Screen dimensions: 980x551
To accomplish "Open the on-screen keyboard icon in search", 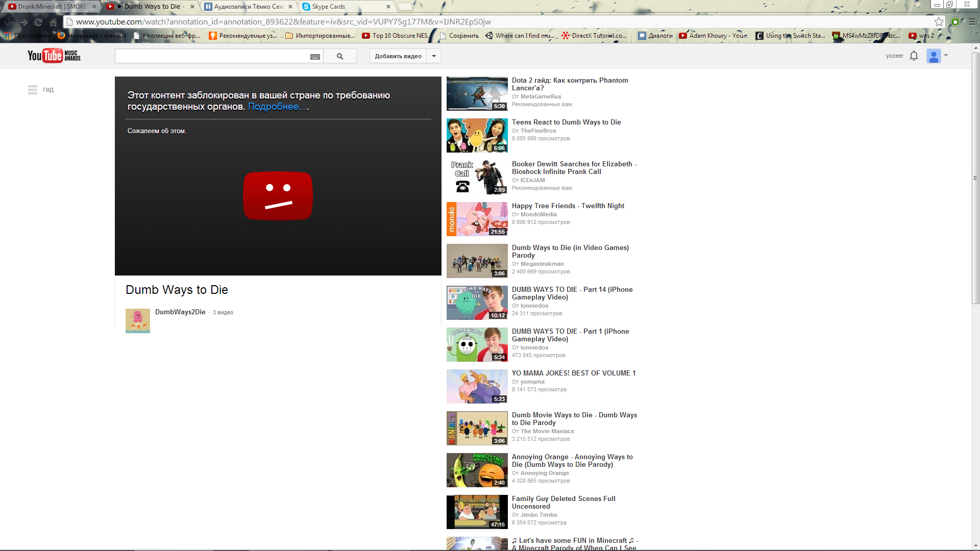I will click(x=315, y=57).
